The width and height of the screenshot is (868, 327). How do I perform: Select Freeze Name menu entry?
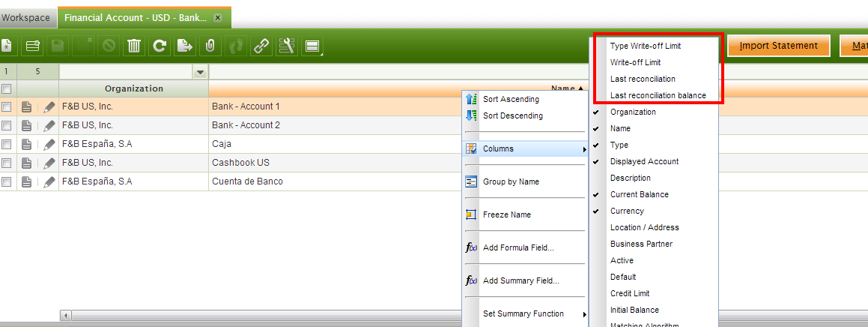(x=525, y=214)
